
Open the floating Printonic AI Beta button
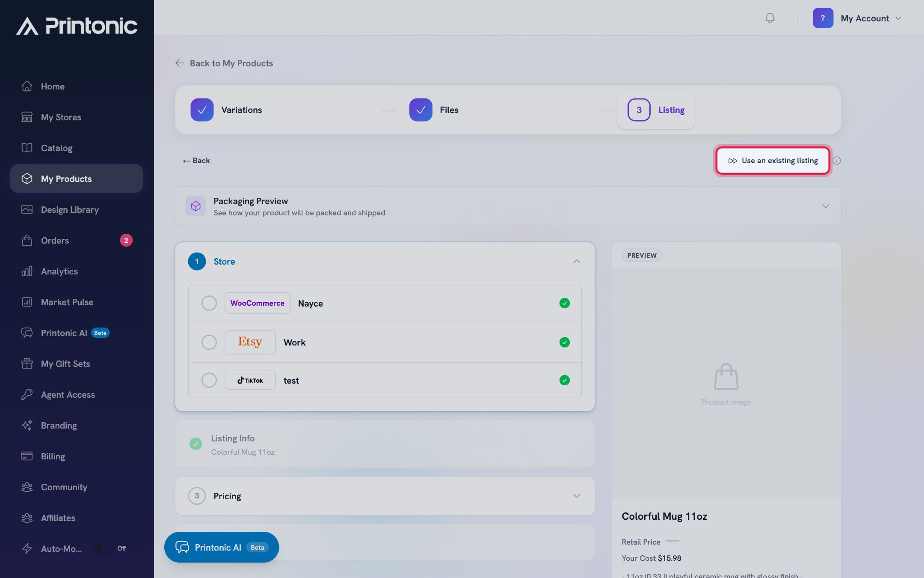click(222, 547)
